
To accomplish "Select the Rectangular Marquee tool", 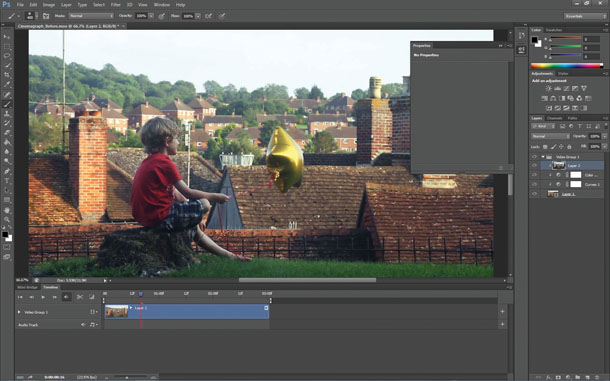I will 7,46.
